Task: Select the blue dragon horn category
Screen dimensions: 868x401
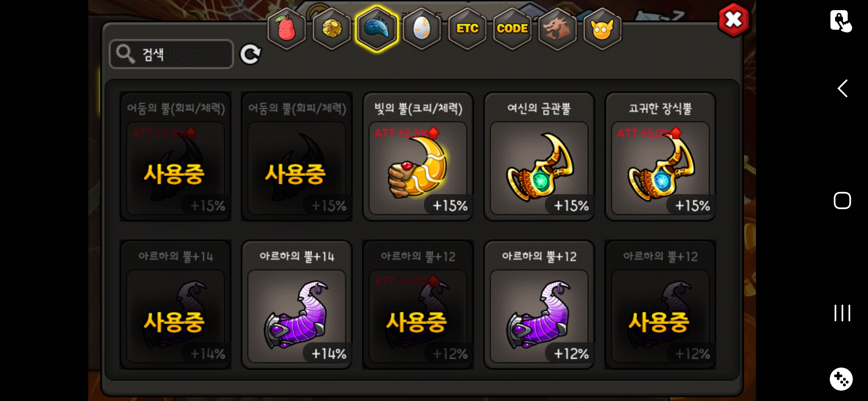Action: pos(377,29)
